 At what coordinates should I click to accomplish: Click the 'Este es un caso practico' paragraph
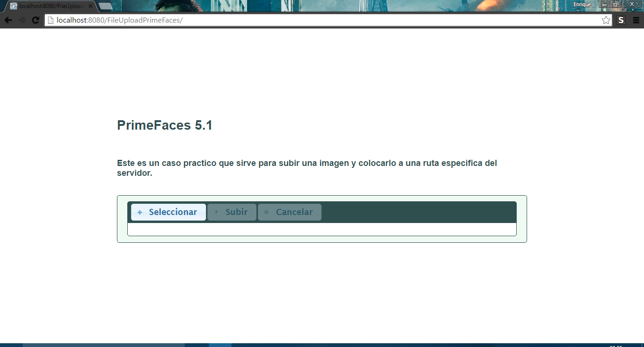(x=307, y=168)
